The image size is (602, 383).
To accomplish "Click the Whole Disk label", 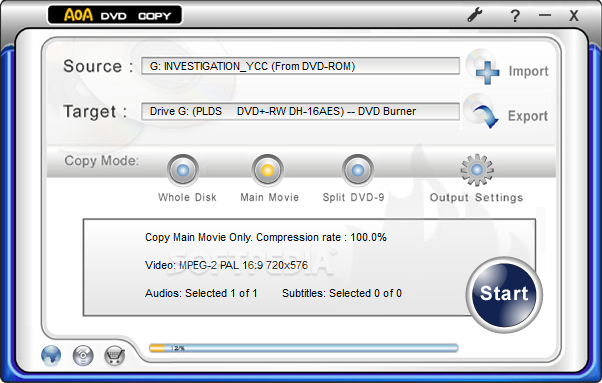I will click(x=187, y=197).
